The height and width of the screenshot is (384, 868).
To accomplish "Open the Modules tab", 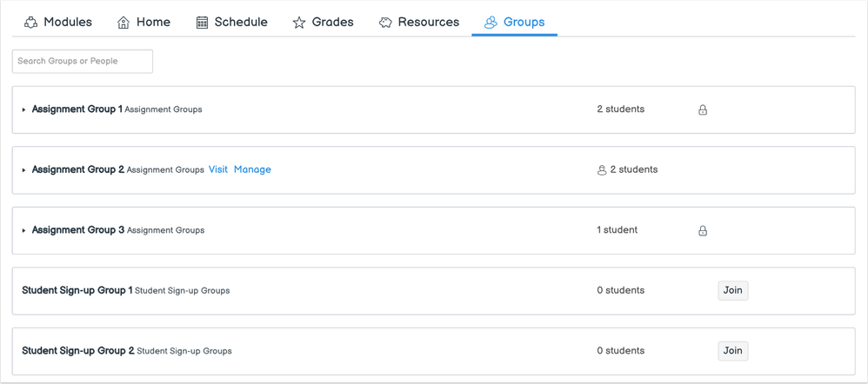I will [x=58, y=23].
